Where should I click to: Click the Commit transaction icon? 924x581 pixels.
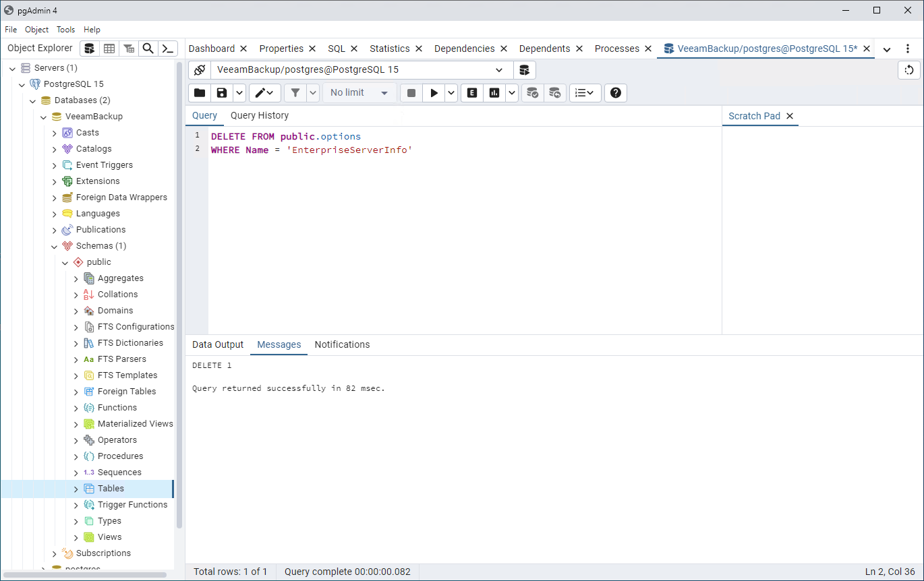pyautogui.click(x=532, y=93)
